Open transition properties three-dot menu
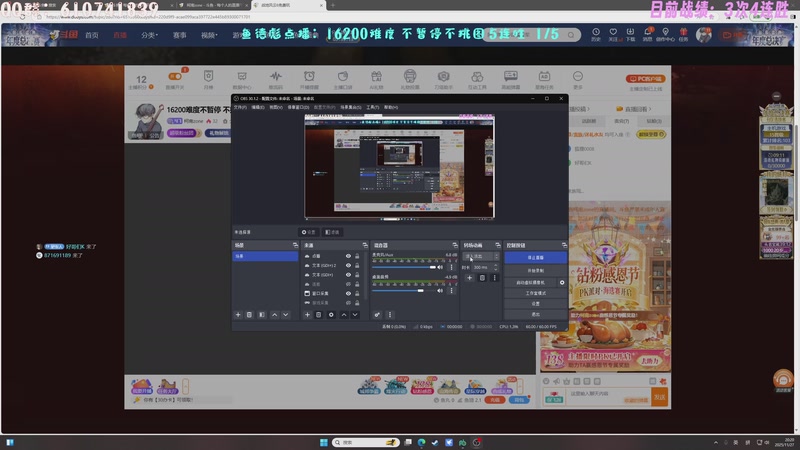800x450 pixels. [494, 278]
